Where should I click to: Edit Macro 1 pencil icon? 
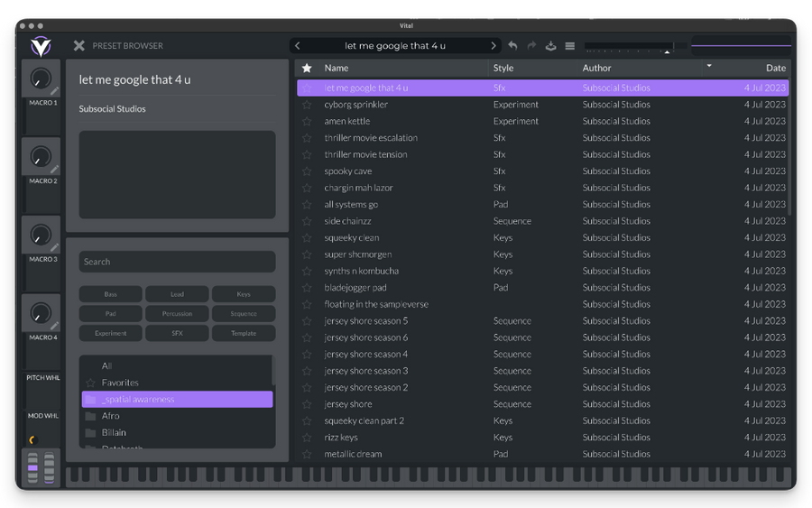[x=54, y=90]
